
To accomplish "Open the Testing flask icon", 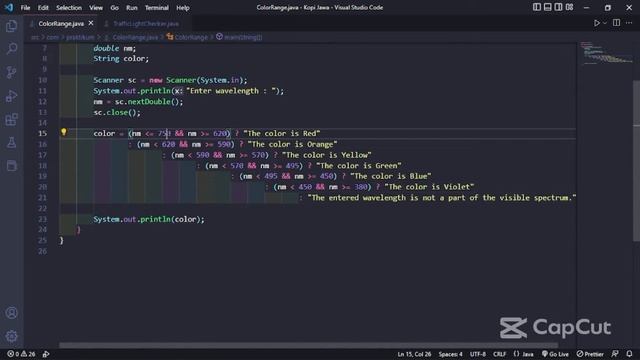I will click(x=11, y=142).
